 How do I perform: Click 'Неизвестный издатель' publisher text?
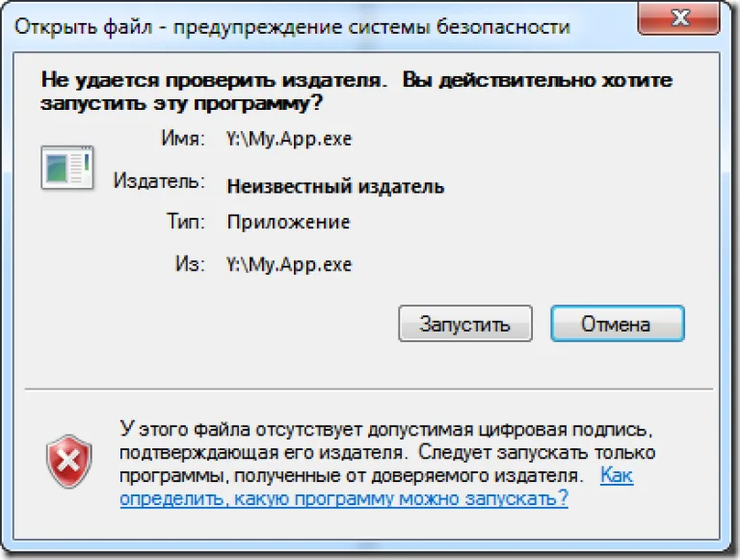pyautogui.click(x=335, y=186)
